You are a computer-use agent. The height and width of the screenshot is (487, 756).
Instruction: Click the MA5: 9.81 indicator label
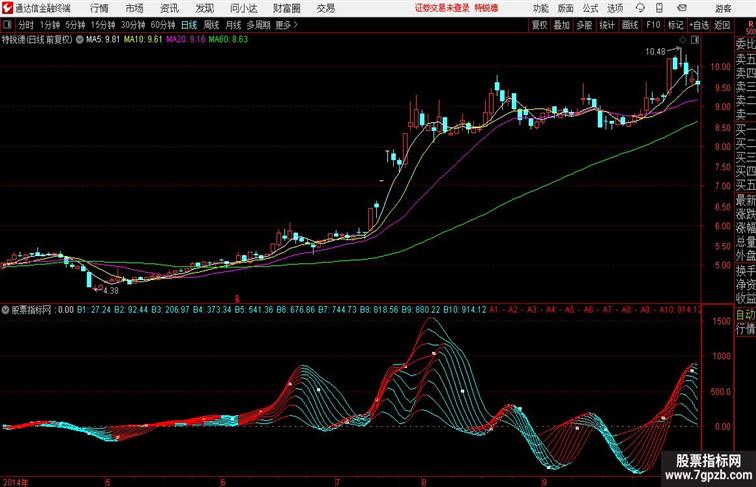tap(103, 40)
